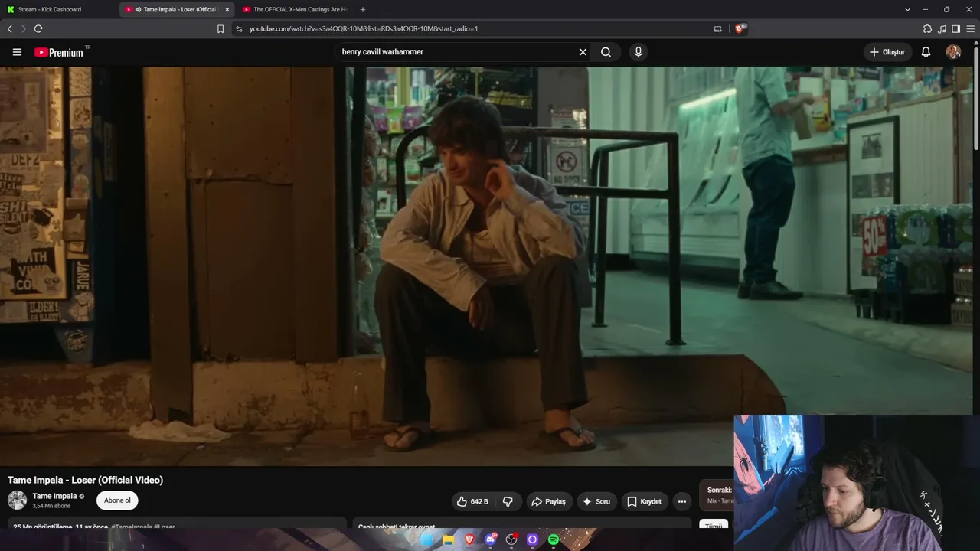Ask about the video with Soru

coord(596,502)
